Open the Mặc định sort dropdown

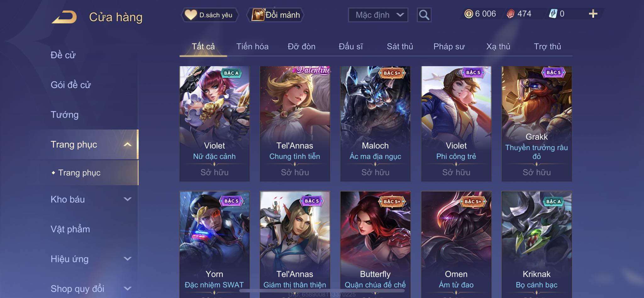[378, 15]
